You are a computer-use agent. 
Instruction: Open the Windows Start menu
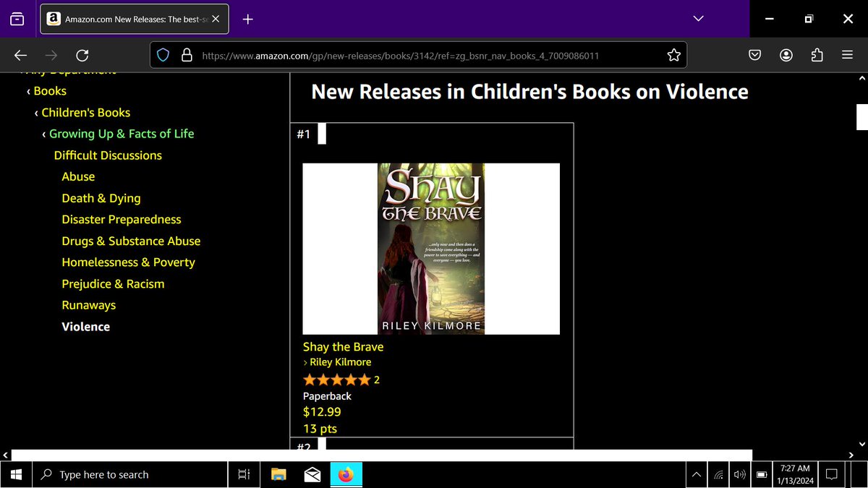[x=17, y=475]
